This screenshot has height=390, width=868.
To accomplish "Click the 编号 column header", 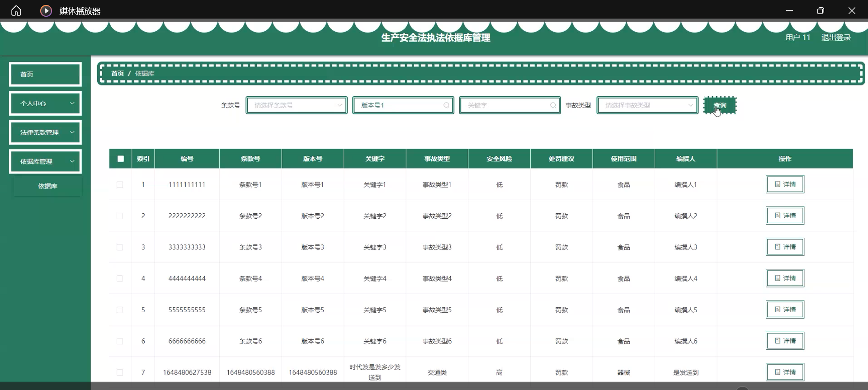I will point(187,159).
